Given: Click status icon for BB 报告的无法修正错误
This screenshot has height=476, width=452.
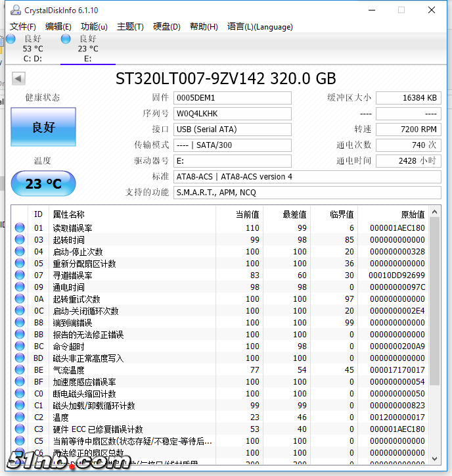Looking at the screenshot, I should click(x=20, y=334).
